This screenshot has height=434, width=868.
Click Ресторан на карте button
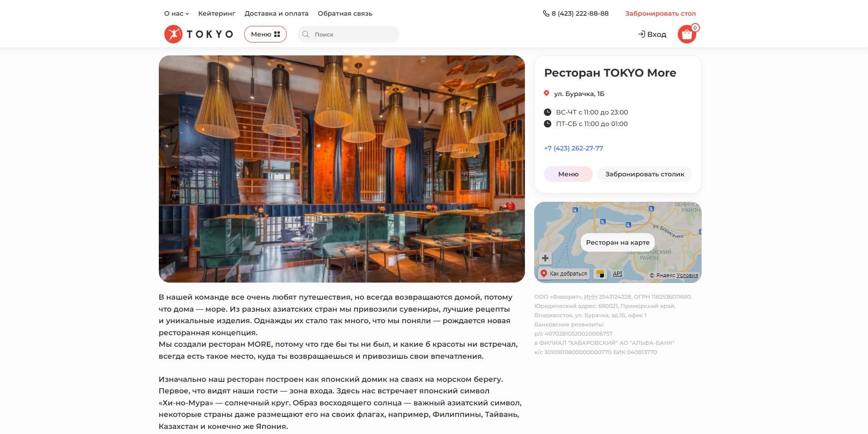click(x=618, y=242)
